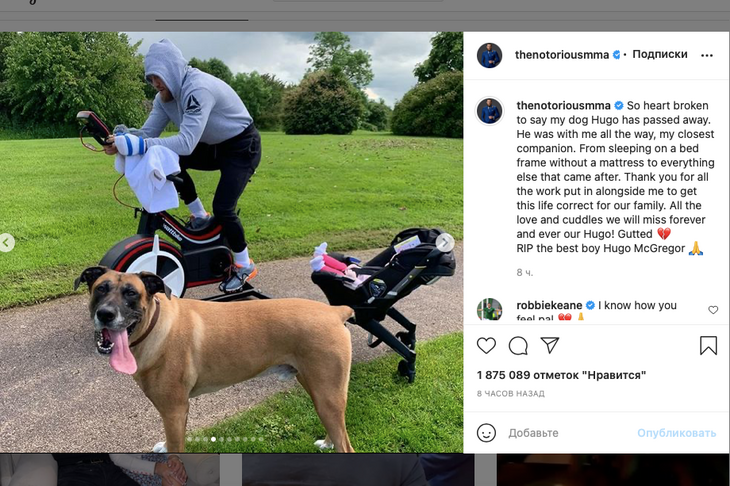
Task: Open comments with the speech bubble icon
Action: (x=518, y=345)
